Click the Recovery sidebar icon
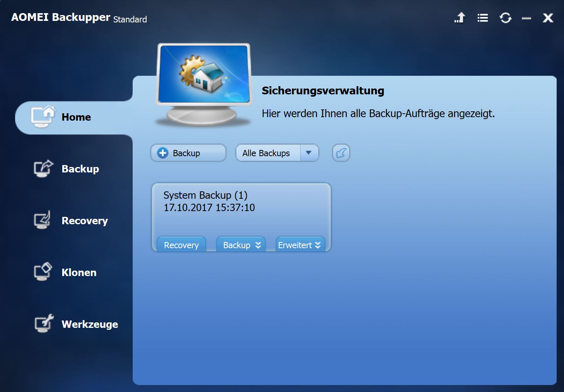 click(43, 220)
